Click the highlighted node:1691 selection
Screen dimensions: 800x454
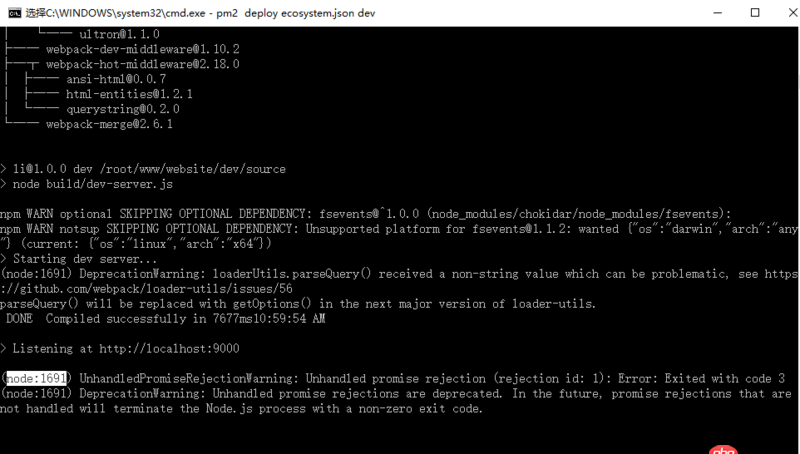[36, 379]
